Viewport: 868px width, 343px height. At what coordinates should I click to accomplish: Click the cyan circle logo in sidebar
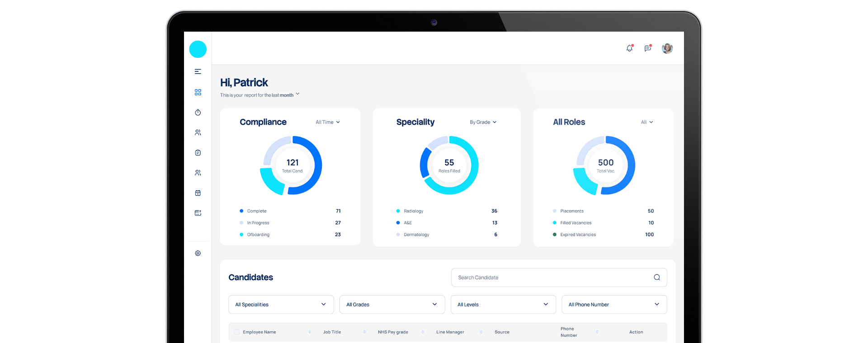click(198, 49)
